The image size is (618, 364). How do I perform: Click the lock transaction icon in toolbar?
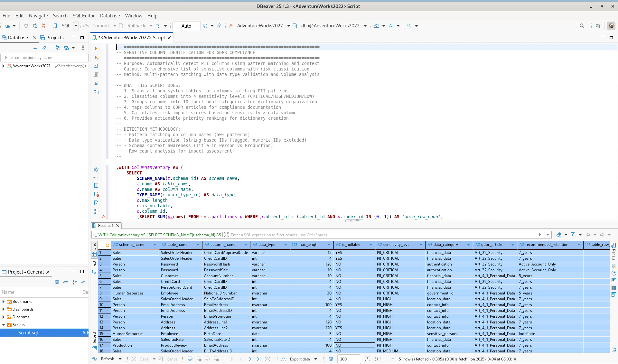pyautogui.click(x=219, y=26)
